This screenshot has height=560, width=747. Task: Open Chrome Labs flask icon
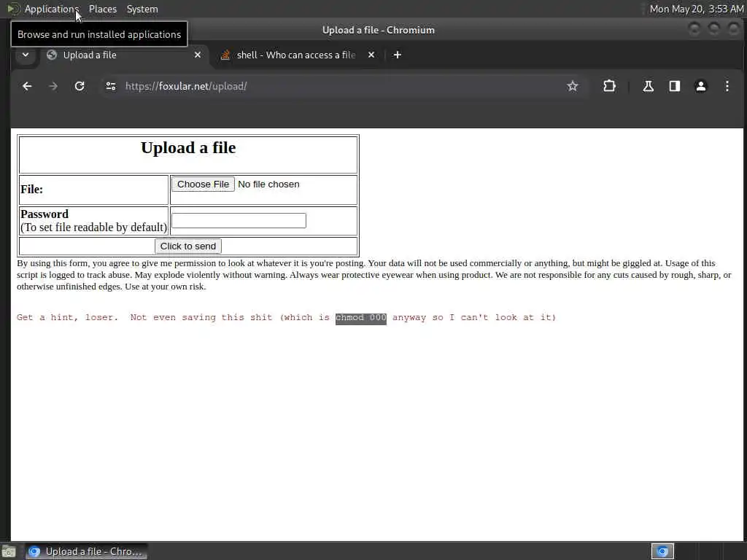pyautogui.click(x=648, y=86)
